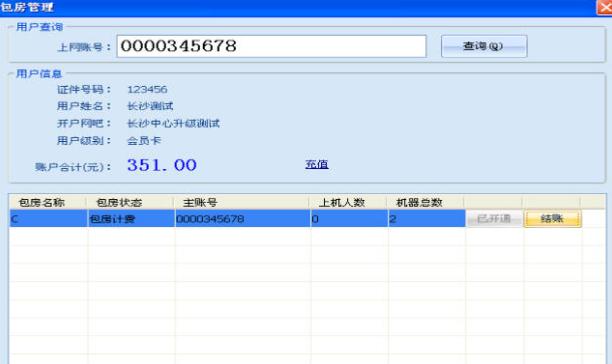Select the 机器总数 cell showing 2
Viewport: 612px width, 364px height.
coord(427,218)
